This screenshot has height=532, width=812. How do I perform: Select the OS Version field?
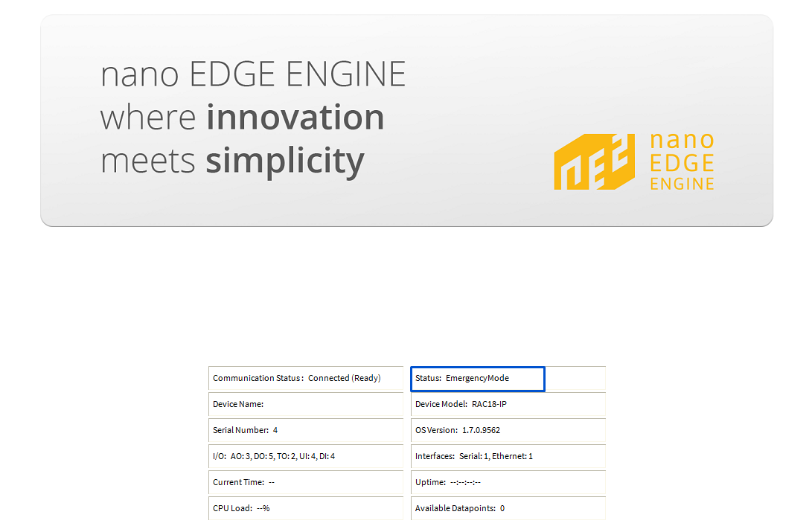pyautogui.click(x=508, y=430)
